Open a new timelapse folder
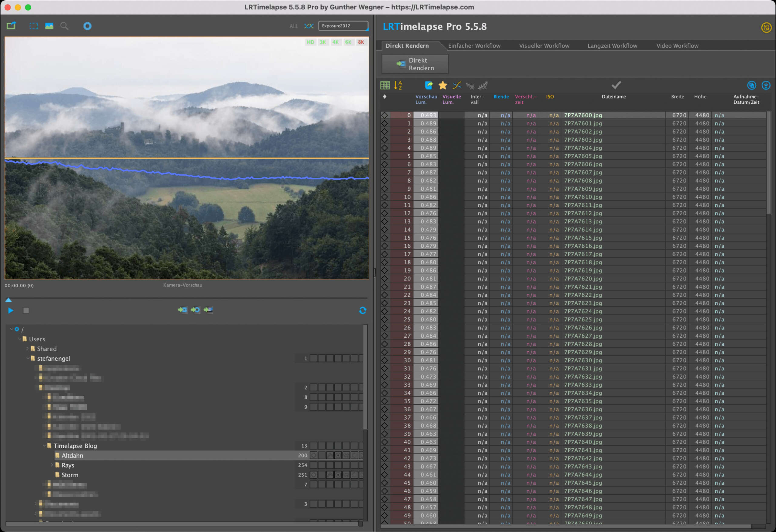Viewport: 776px width, 532px height. [11, 26]
